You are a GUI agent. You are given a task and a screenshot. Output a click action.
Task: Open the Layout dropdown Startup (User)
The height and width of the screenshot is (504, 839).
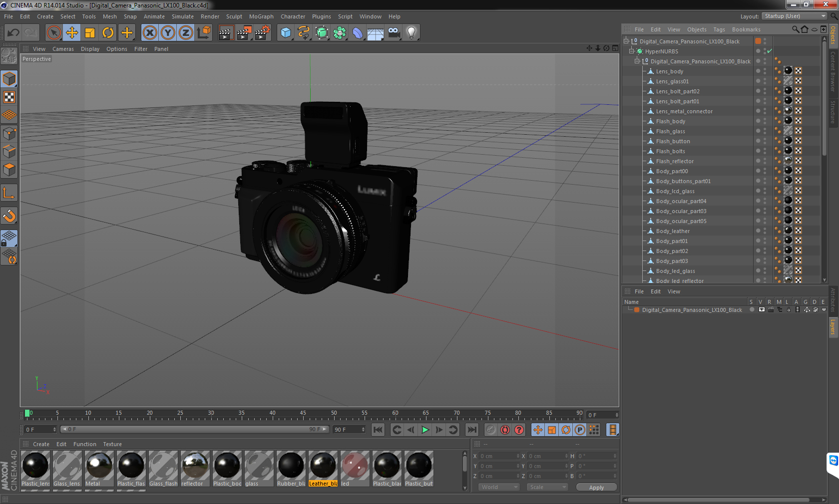pos(795,16)
